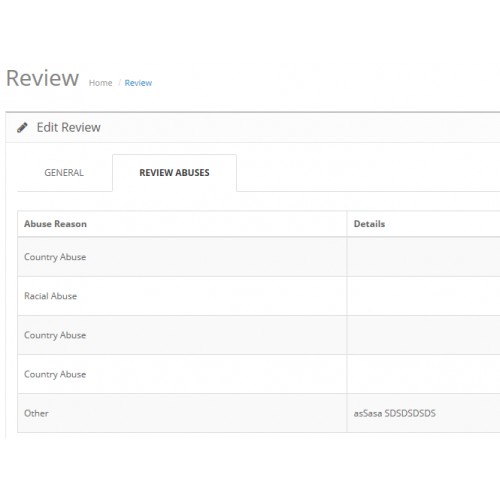Open the blue Review breadcrumb link
Screen dimensions: 500x500
(138, 83)
